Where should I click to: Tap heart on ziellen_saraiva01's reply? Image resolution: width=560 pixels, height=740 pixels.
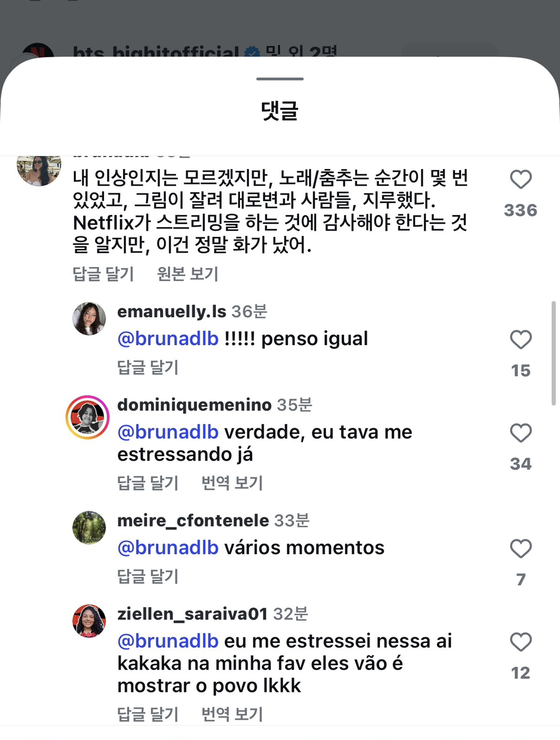pyautogui.click(x=520, y=642)
